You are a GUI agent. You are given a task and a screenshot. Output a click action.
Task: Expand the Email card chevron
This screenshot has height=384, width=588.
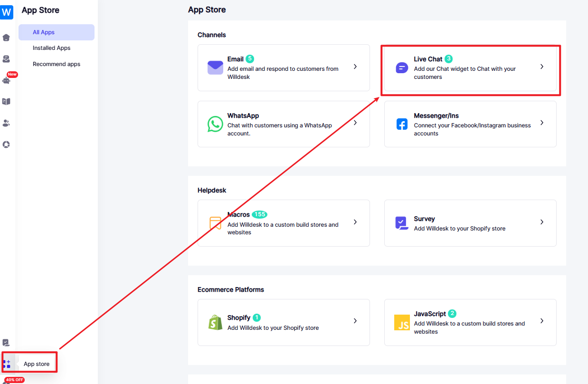pos(355,67)
